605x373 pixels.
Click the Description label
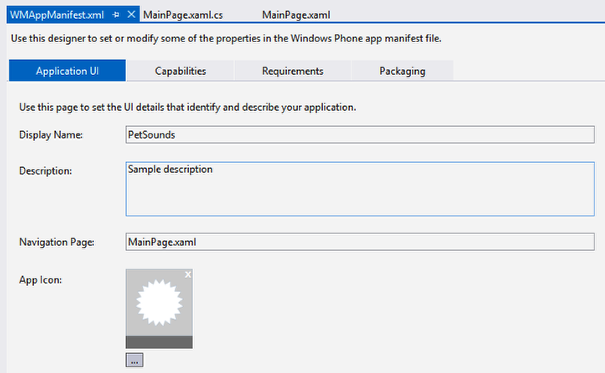[46, 171]
